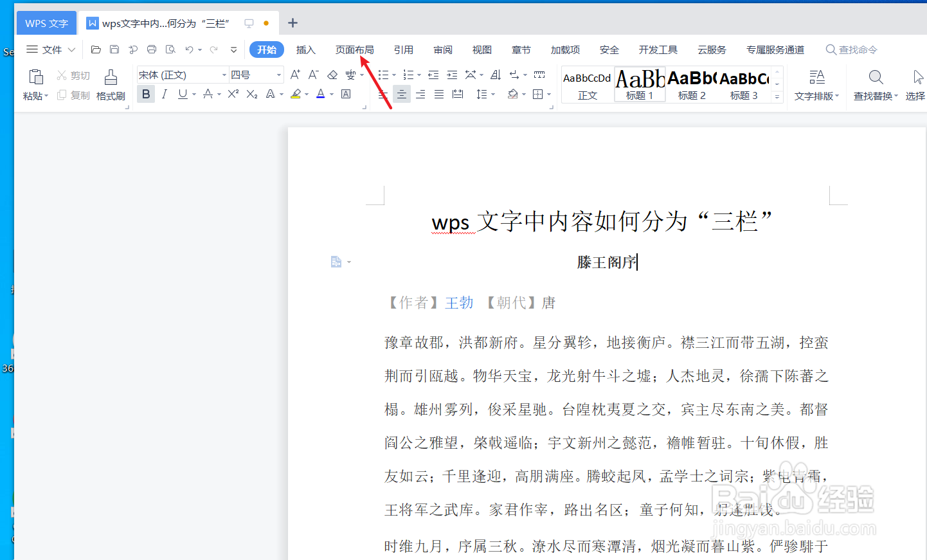
Task: Open the font name dropdown 宋体
Action: click(x=224, y=75)
